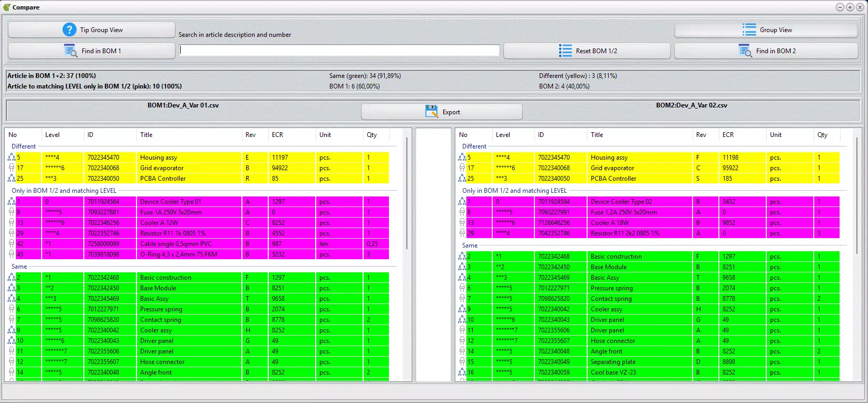Sort BOM1 by the Title column header
The width and height of the screenshot is (868, 403).
coord(189,135)
